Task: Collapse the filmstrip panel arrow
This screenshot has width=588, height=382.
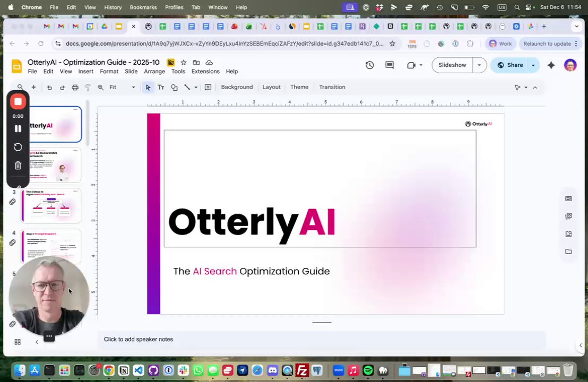Action: pos(37,342)
